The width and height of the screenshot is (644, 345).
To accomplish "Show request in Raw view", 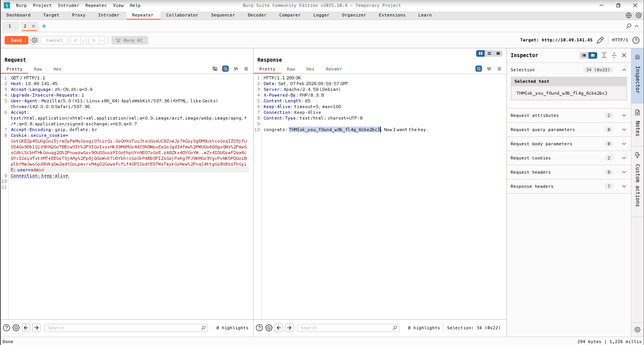I will click(38, 69).
